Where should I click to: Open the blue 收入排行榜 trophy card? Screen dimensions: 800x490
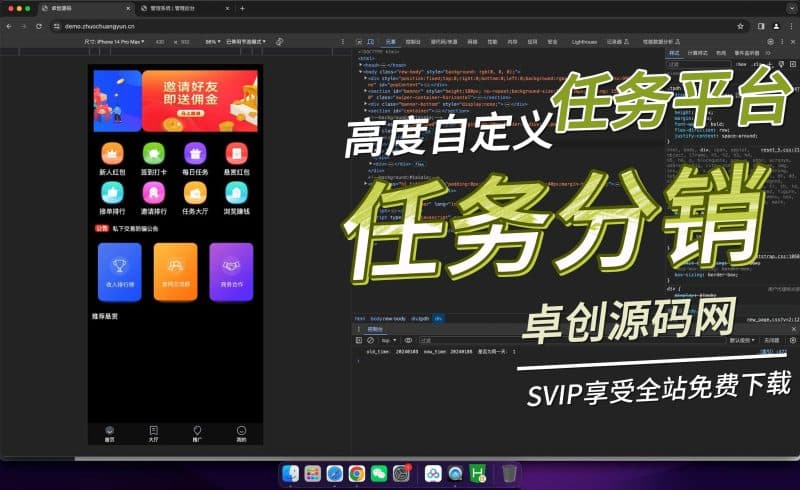(120, 272)
